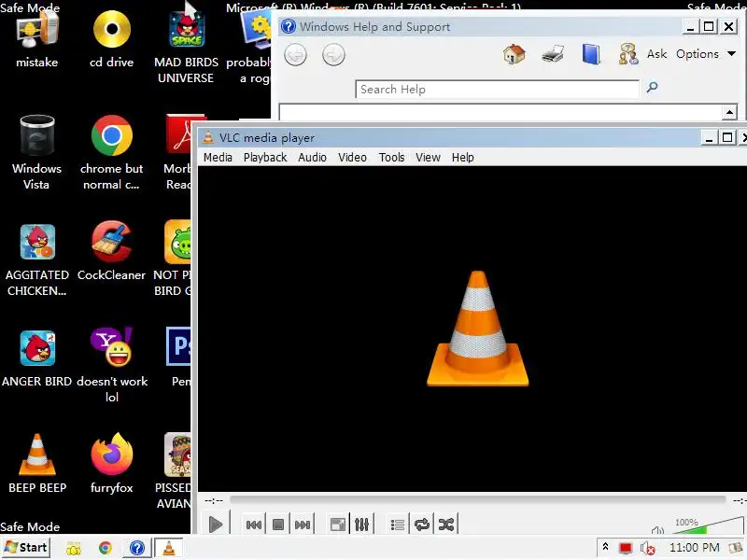This screenshot has height=560, width=747.
Task: Stop playback in VLC
Action: [278, 525]
